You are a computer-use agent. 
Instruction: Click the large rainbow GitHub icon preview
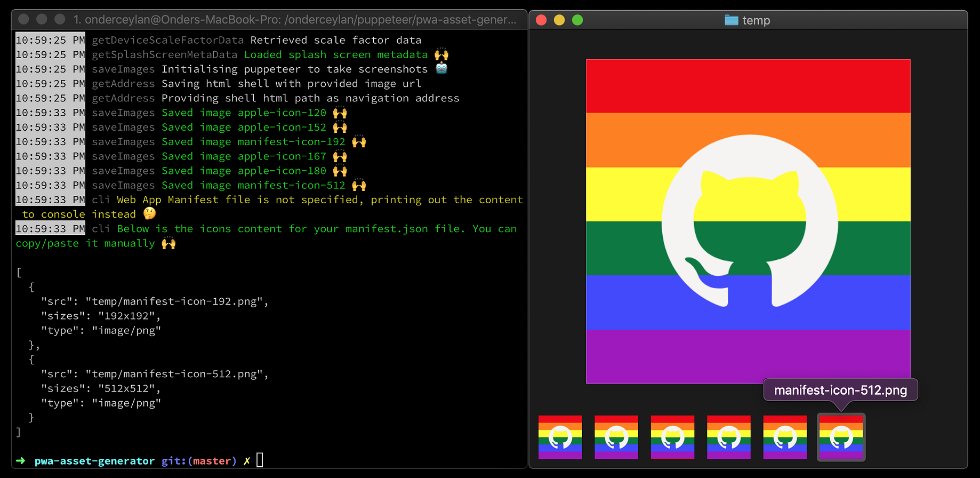[748, 221]
